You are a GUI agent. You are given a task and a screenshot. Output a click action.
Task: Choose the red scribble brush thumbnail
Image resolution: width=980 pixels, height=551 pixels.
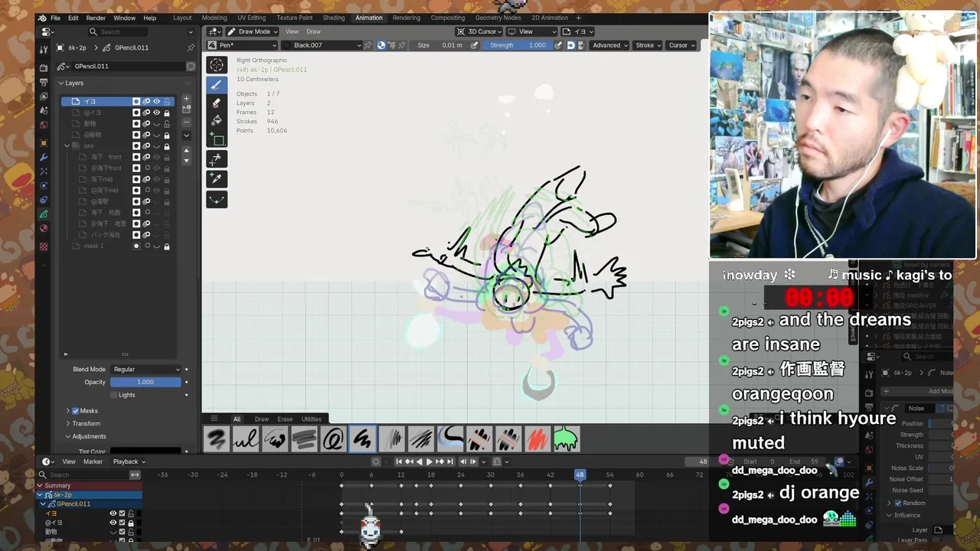(x=537, y=439)
